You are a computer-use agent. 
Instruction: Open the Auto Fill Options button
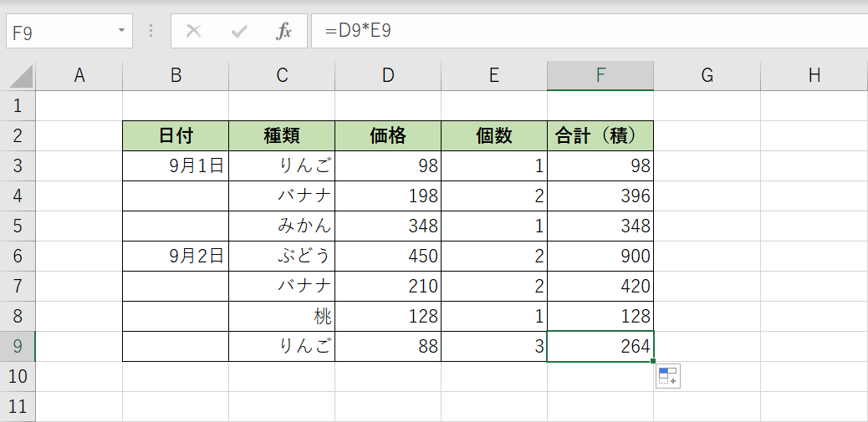[x=667, y=376]
